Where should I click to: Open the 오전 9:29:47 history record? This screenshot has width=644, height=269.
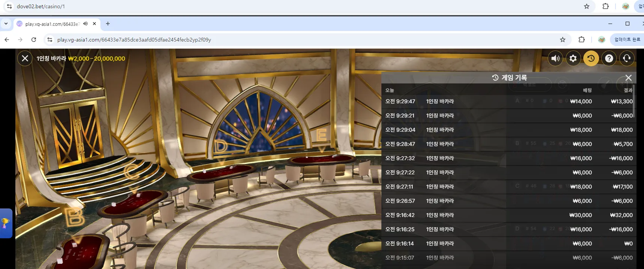509,101
